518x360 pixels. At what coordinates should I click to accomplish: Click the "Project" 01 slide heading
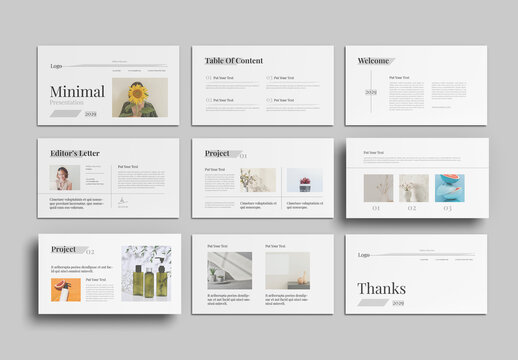pyautogui.click(x=217, y=153)
